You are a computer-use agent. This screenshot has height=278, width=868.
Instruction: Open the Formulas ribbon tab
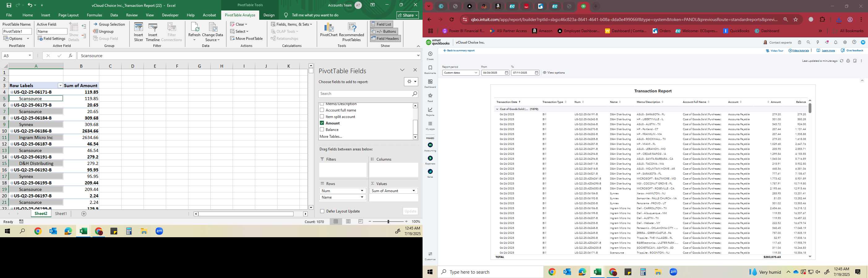[94, 15]
